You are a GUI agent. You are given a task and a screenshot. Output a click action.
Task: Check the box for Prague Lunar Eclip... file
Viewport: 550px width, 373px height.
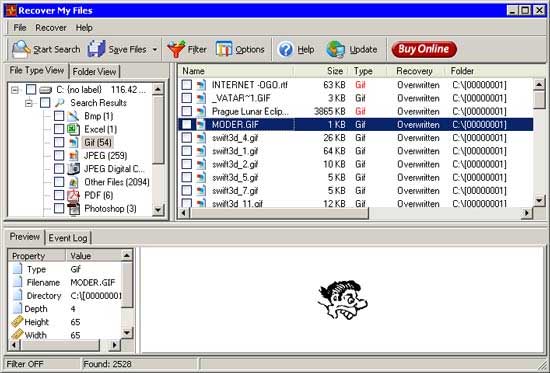[x=187, y=111]
